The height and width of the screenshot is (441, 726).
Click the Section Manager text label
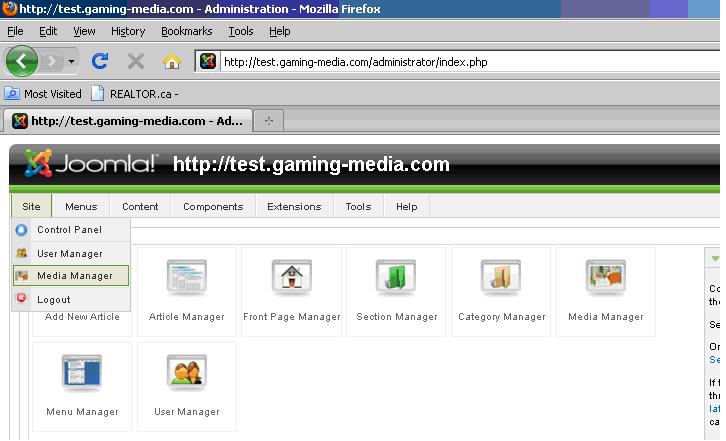coord(397,317)
